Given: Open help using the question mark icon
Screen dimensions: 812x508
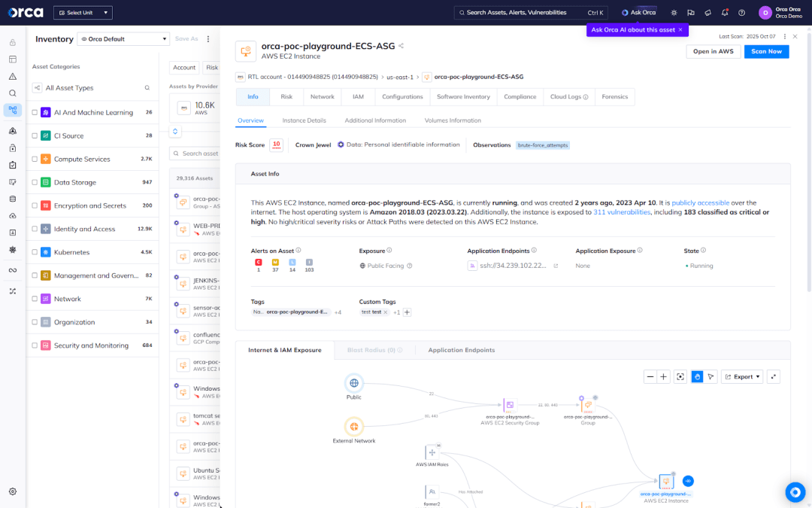Looking at the screenshot, I should (x=741, y=13).
